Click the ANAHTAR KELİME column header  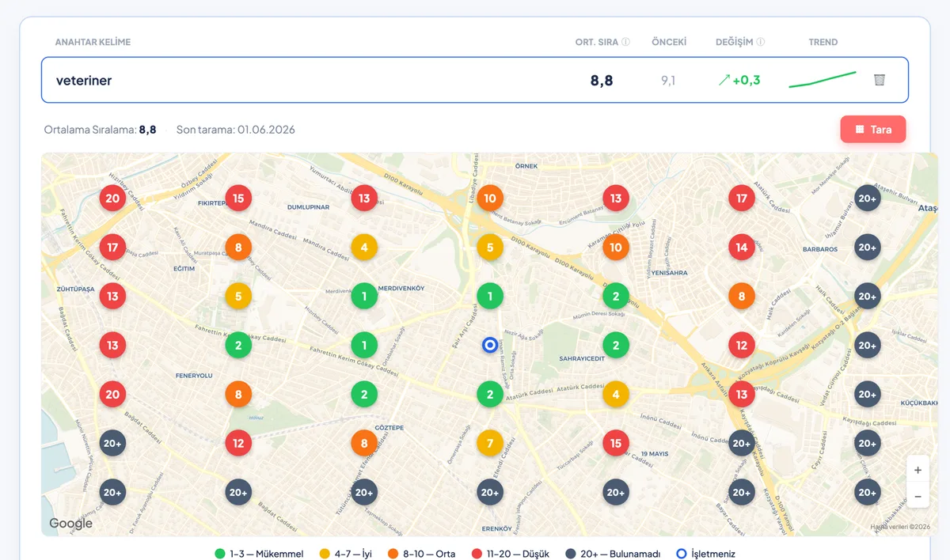pos(93,42)
